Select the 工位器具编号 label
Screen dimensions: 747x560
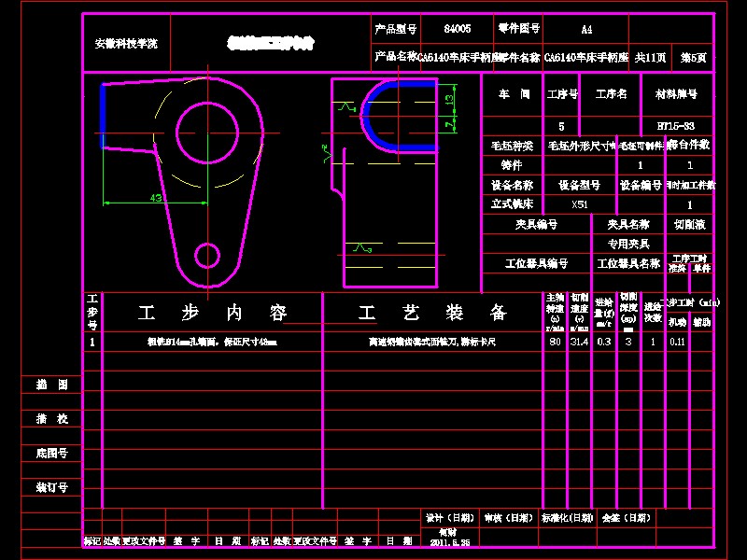536,263
